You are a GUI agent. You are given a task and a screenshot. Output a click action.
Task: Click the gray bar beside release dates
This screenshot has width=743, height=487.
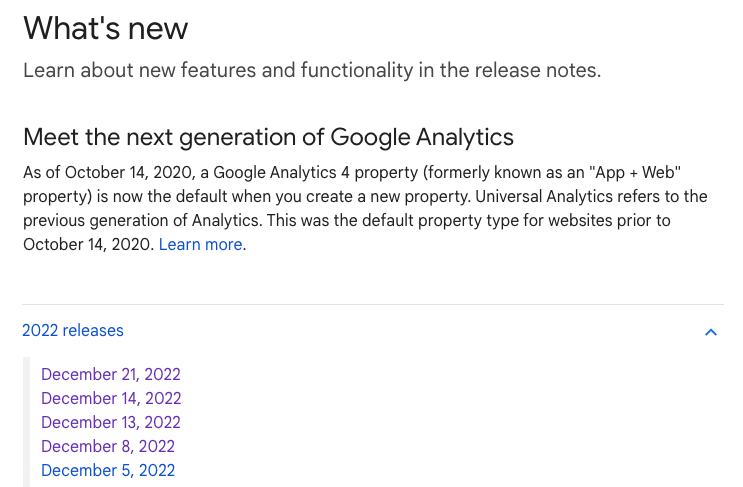26,422
